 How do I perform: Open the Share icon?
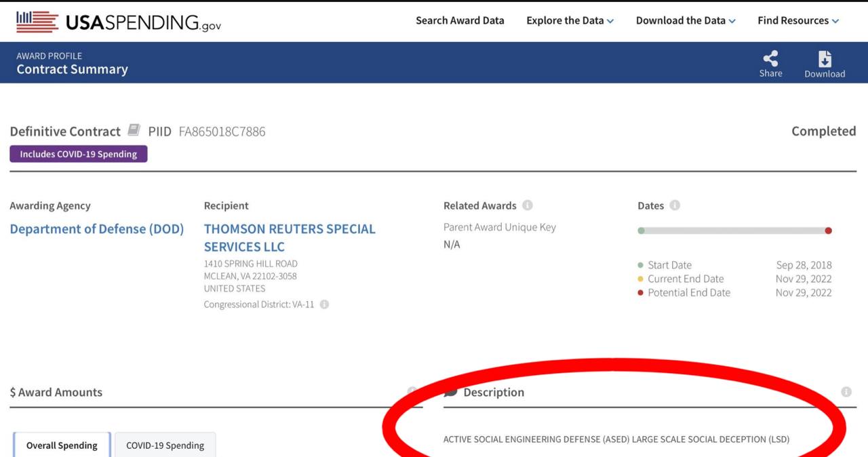pyautogui.click(x=770, y=58)
